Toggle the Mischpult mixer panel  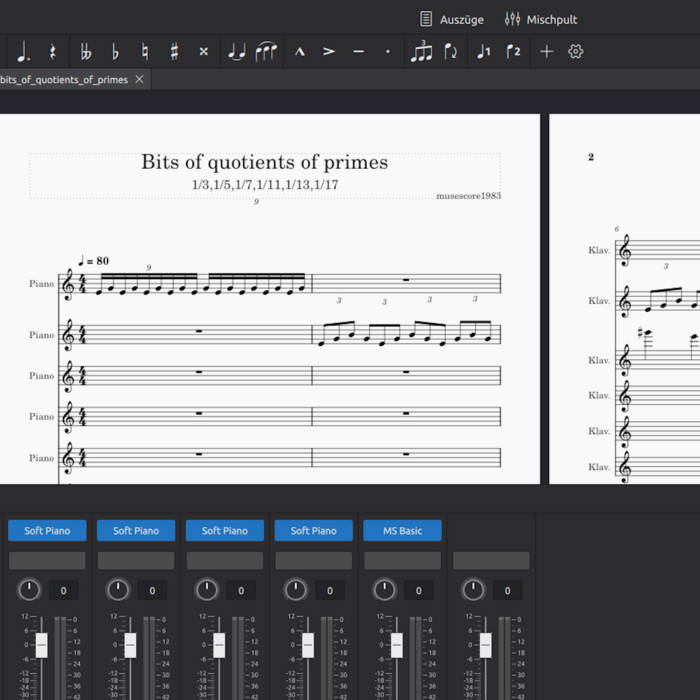coord(541,19)
